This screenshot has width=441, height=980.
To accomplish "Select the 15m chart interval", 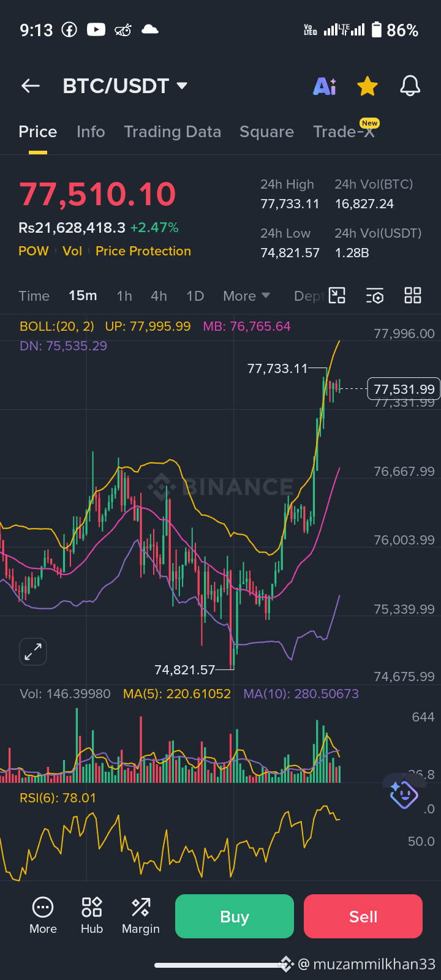I will 83,296.
